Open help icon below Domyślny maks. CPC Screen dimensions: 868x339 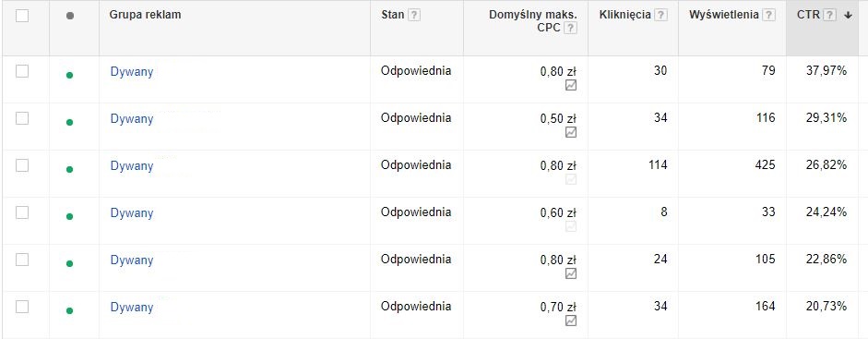click(570, 29)
